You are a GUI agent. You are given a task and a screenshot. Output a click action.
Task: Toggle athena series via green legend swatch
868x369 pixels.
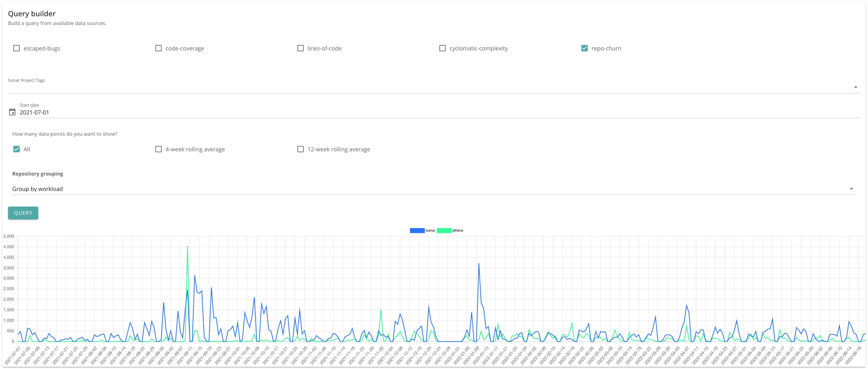(x=444, y=231)
